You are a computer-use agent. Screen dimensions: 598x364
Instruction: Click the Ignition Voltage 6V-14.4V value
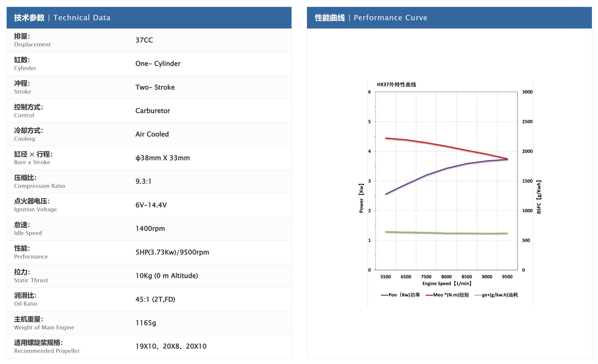(151, 205)
